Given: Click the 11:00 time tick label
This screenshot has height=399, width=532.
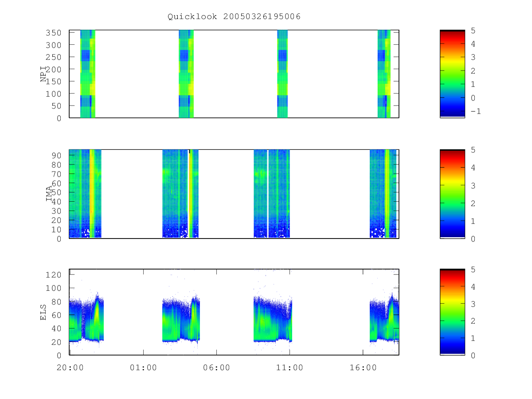Looking at the screenshot, I should 289,368.
